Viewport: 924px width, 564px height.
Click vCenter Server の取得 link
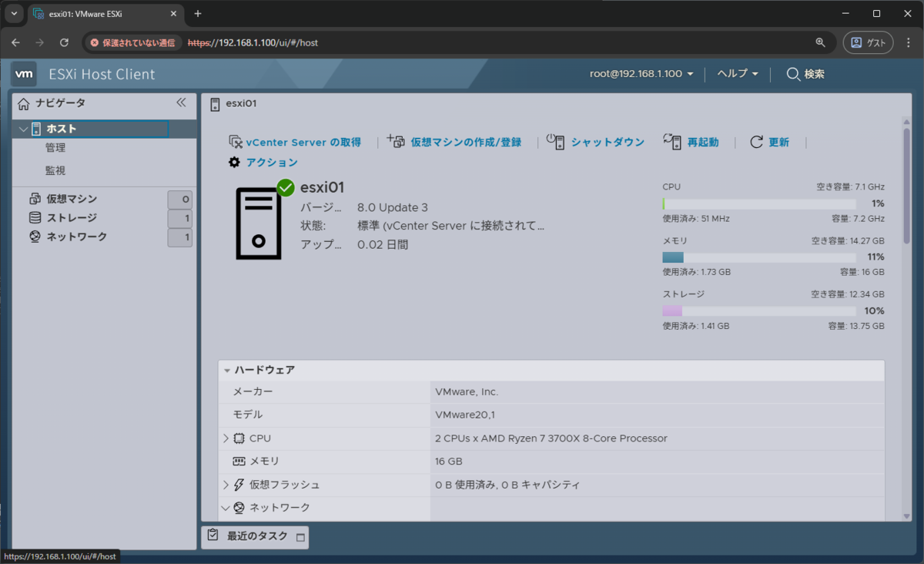tap(303, 142)
